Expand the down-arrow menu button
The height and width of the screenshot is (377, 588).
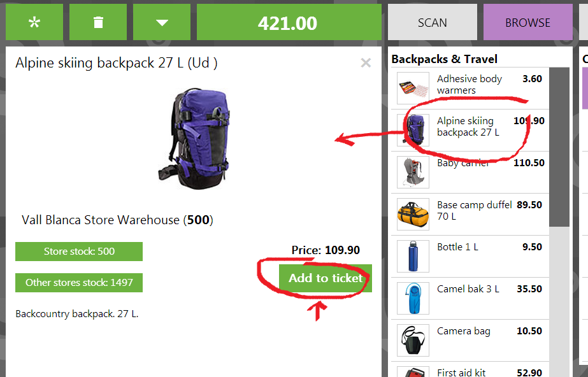(x=162, y=22)
